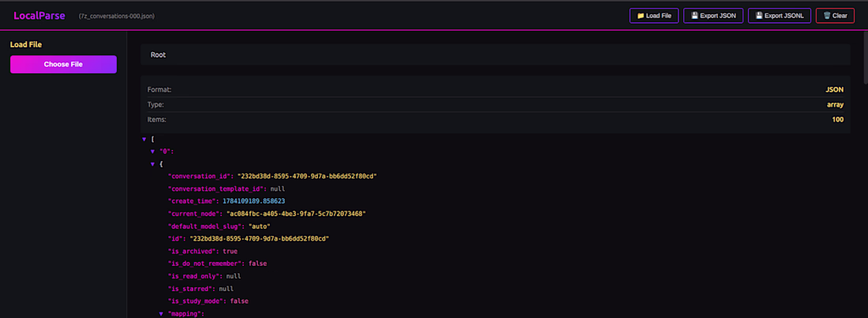The image size is (868, 318).
Task: Click the "mapping" key label
Action: [x=186, y=313]
